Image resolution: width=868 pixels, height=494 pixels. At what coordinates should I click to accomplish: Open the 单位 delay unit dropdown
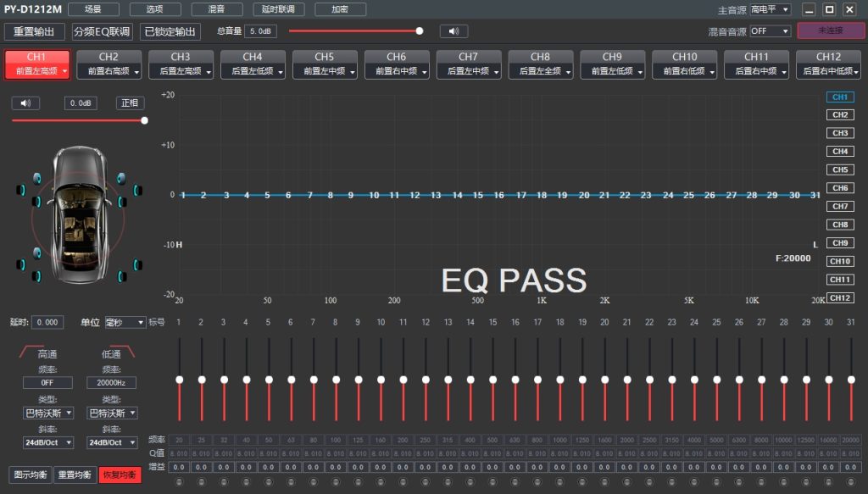(x=125, y=322)
